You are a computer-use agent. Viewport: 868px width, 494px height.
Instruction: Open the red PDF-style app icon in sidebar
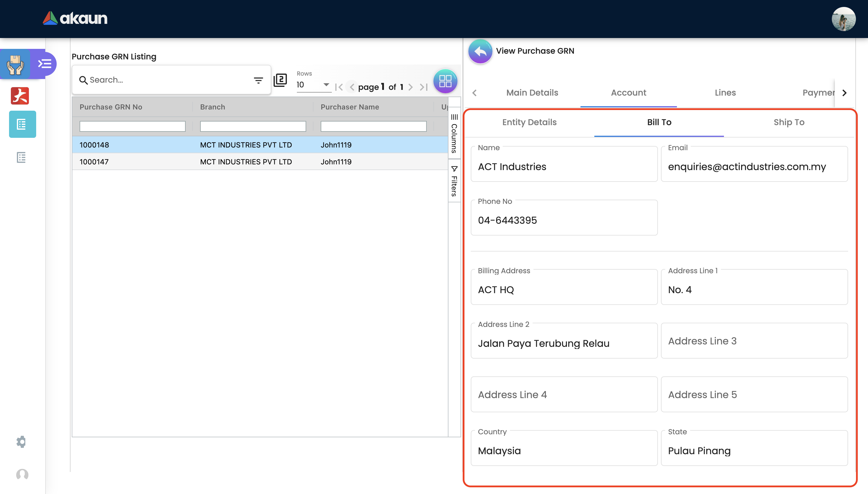[x=20, y=96]
